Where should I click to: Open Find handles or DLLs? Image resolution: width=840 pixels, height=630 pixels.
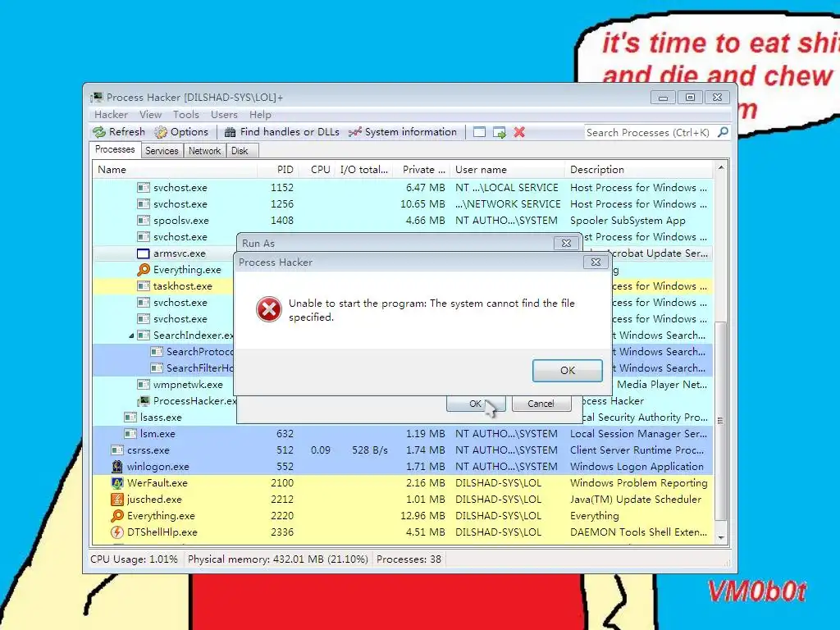[282, 132]
